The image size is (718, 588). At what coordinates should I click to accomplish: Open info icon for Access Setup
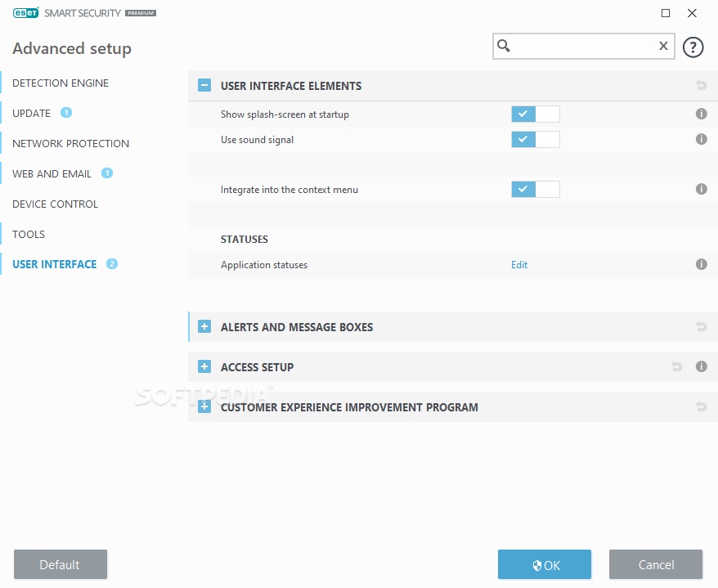[x=701, y=366]
